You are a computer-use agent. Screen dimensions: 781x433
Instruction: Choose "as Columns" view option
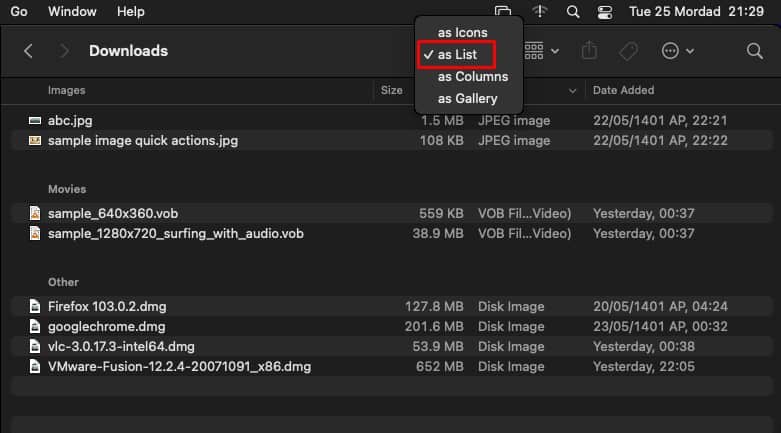tap(473, 77)
